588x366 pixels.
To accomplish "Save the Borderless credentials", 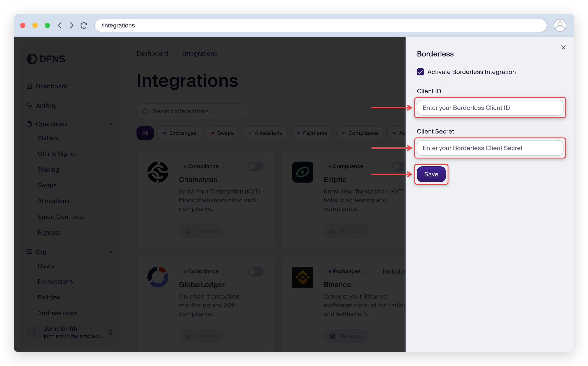I will [x=431, y=174].
